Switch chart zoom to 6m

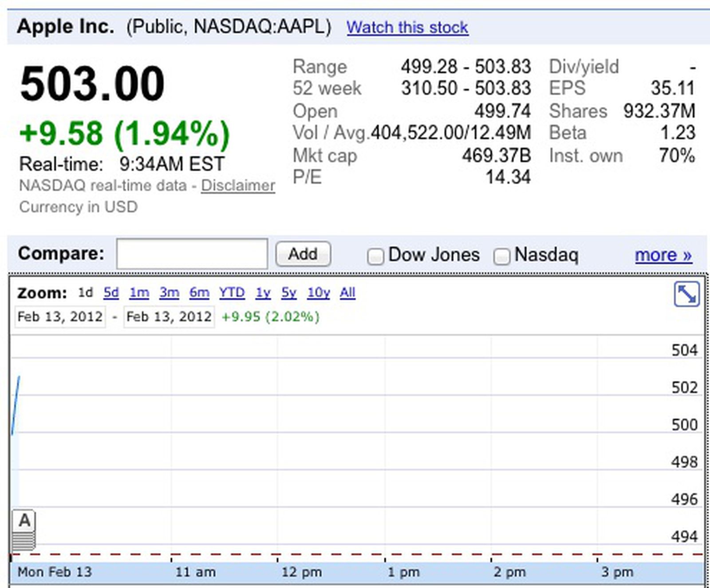click(x=199, y=292)
